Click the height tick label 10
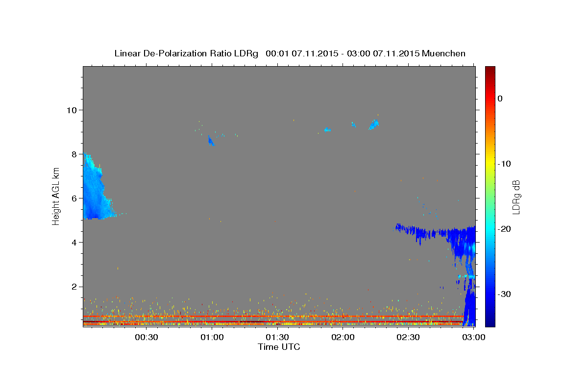Image resolution: width=588 pixels, height=392 pixels. [73, 110]
